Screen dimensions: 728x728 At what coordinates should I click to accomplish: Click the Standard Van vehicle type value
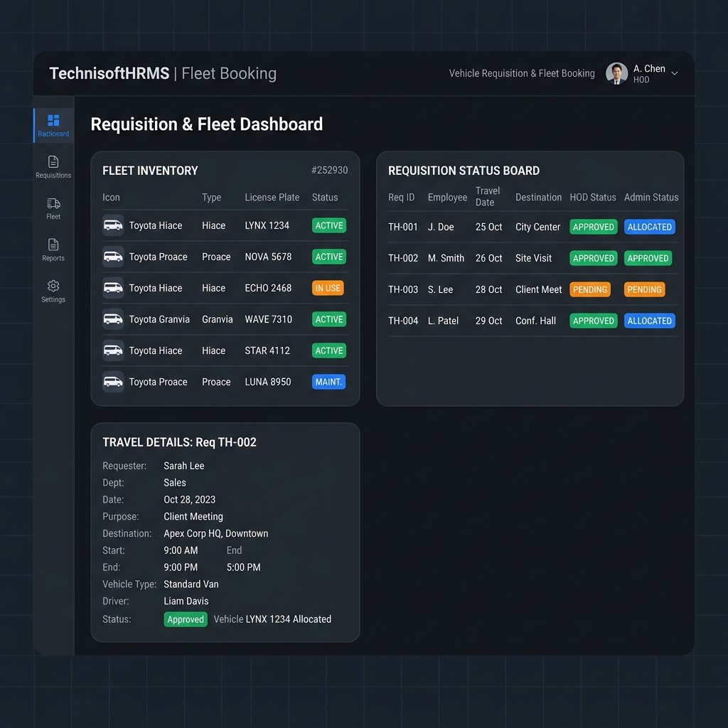click(x=191, y=584)
